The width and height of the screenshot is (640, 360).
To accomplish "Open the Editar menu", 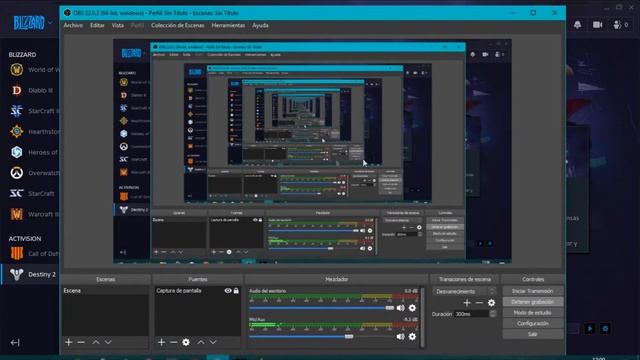I will pyautogui.click(x=97, y=25).
